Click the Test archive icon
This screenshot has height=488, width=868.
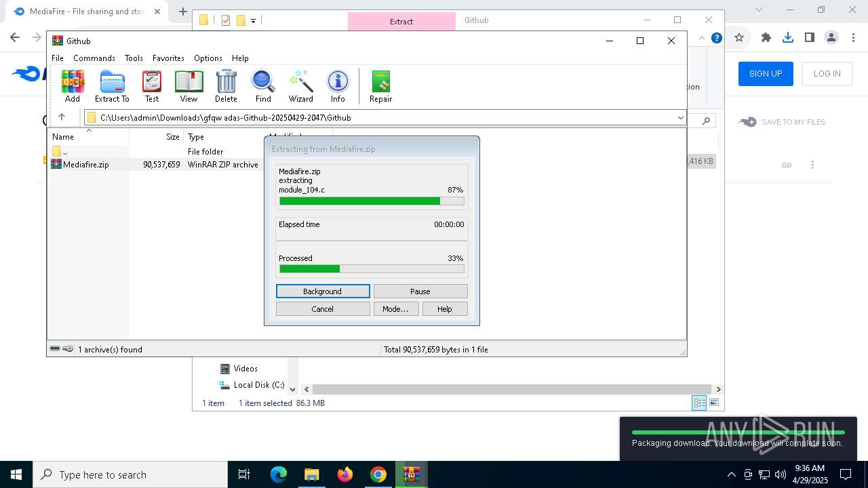tap(152, 86)
